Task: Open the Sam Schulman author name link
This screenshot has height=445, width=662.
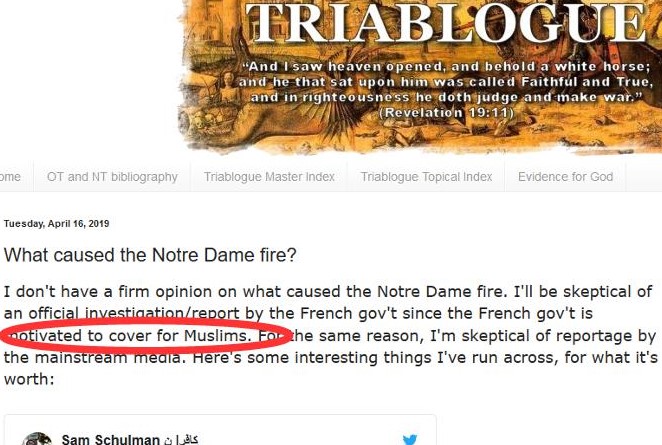Action: [x=111, y=440]
